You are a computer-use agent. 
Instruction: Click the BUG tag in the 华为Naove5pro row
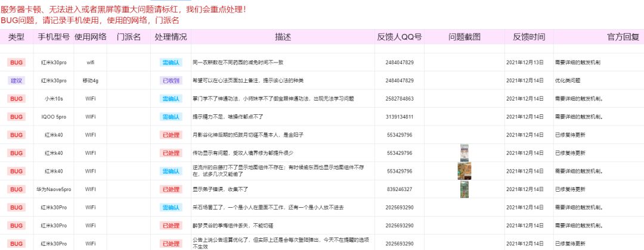click(x=17, y=189)
